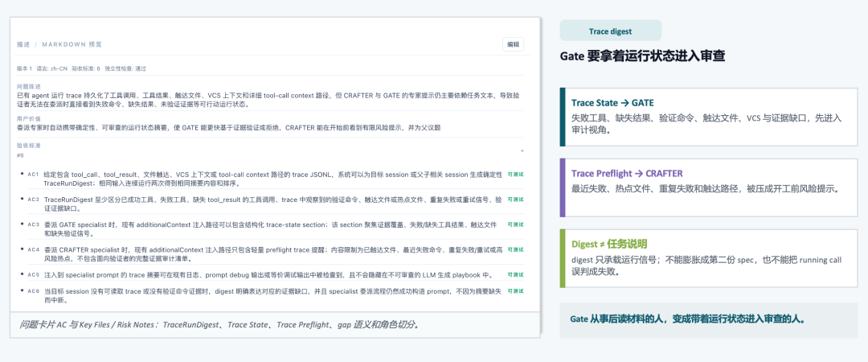868x362 pixels.
Task: Click the 语言: zh-CN metadata text
Action: (x=52, y=68)
